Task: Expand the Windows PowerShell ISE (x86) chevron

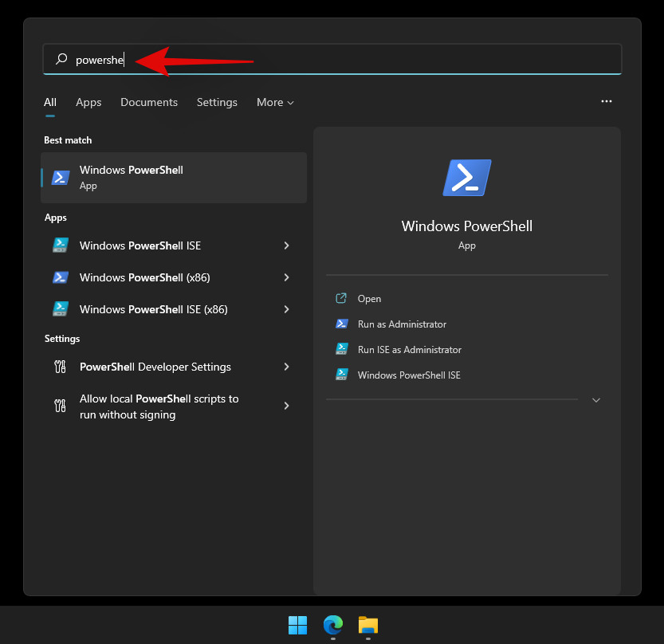Action: coord(286,309)
